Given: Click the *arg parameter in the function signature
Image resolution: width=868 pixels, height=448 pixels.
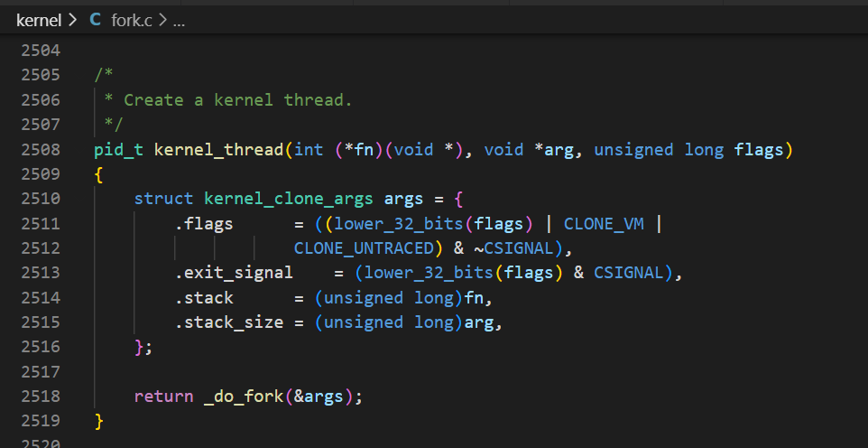Looking at the screenshot, I should [x=554, y=150].
